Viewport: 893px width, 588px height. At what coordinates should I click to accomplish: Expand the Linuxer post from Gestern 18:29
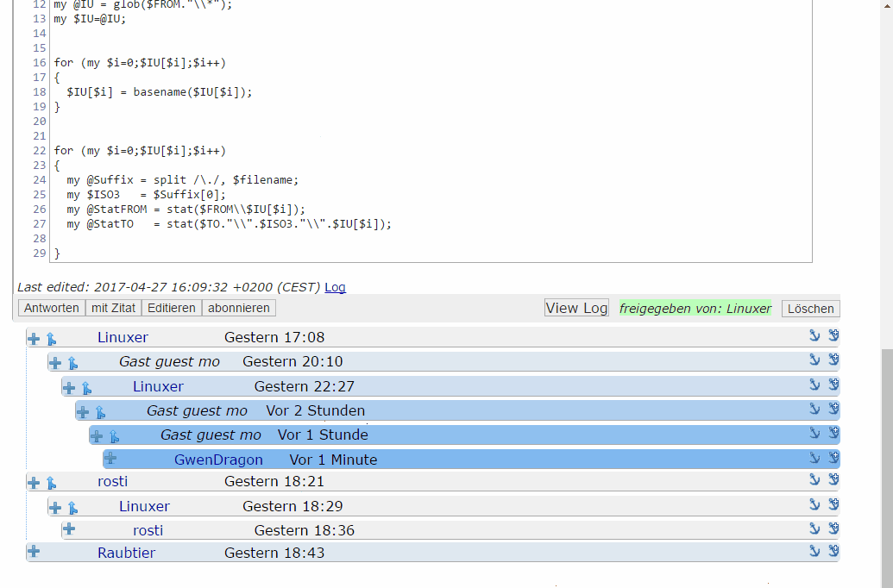tap(55, 507)
